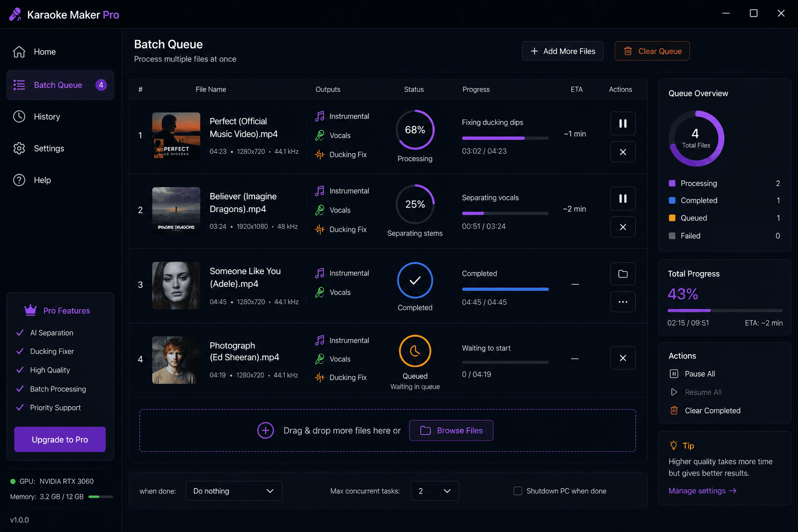The image size is (798, 532).
Task: Click the Vocals icon in Believer row
Action: pyautogui.click(x=320, y=210)
